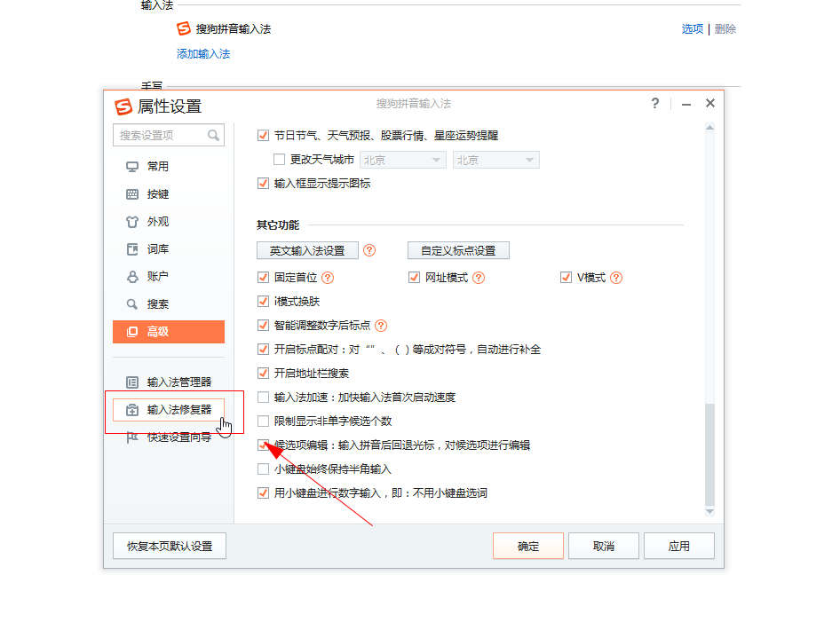Open 英文输入法设置

307,250
